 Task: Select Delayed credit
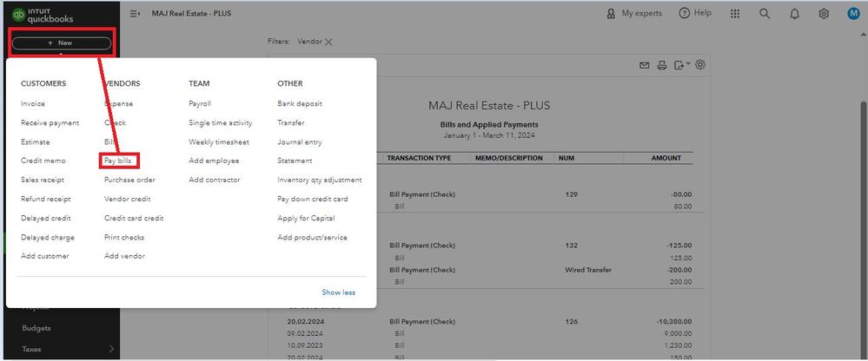pos(45,219)
